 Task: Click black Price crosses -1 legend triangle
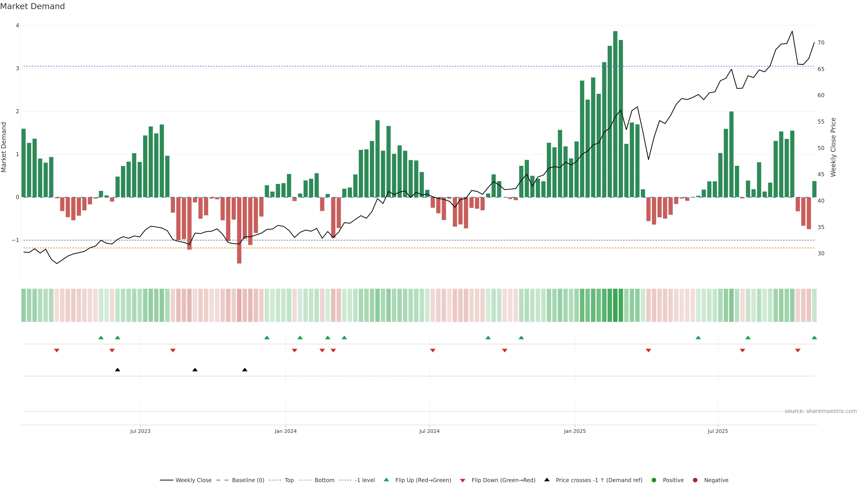[547, 480]
